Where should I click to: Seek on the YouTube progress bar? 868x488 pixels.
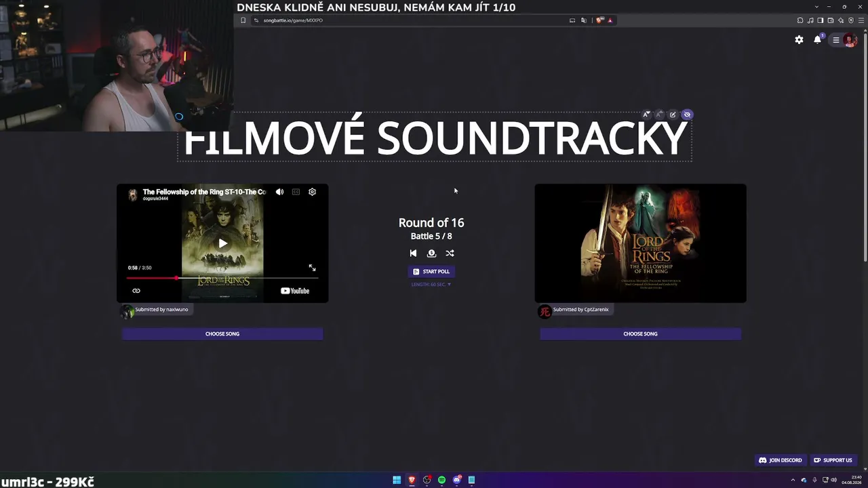222,278
